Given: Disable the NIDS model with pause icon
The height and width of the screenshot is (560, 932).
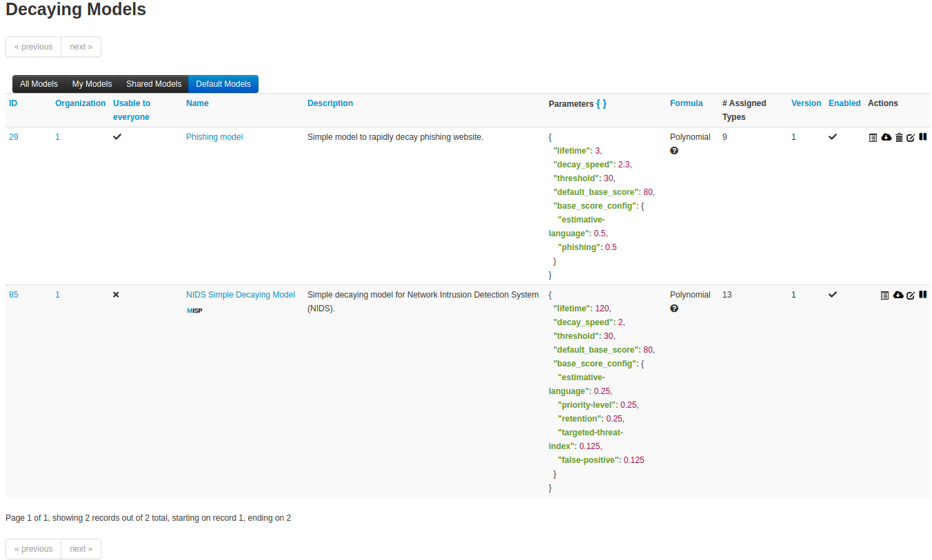Looking at the screenshot, I should 923,295.
